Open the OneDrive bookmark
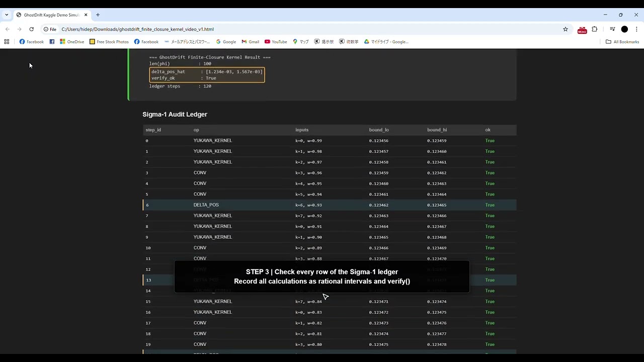Screen dimensions: 644x362 (x=72, y=42)
